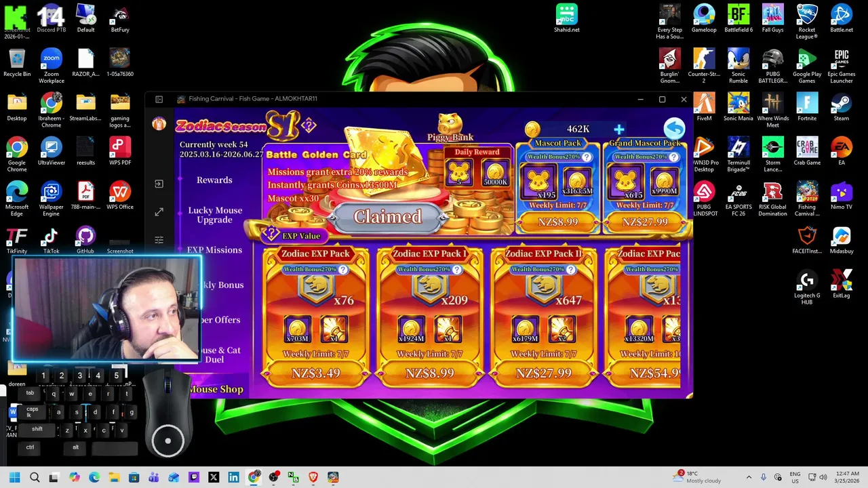Open clock showing 12:47 AM
Viewport: 868px width, 488px height.
click(846, 477)
